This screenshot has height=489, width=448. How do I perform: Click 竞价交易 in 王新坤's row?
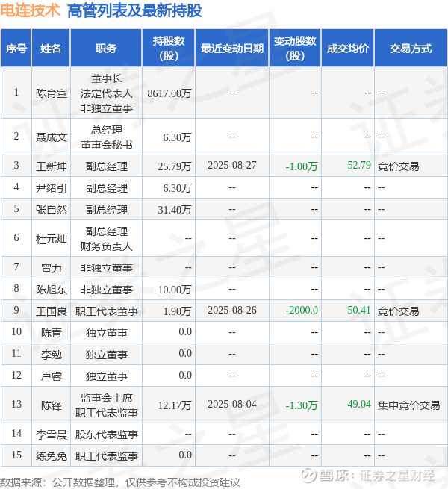399,166
